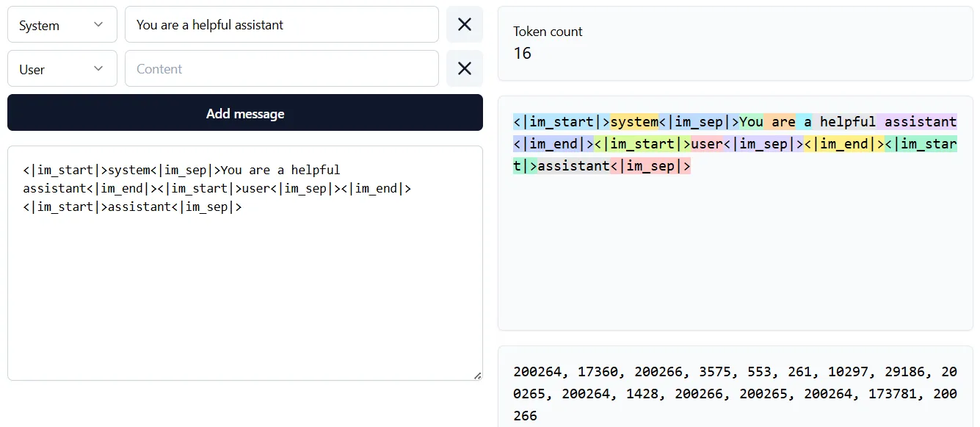
Task: Remove the System message with its X icon
Action: (x=464, y=25)
